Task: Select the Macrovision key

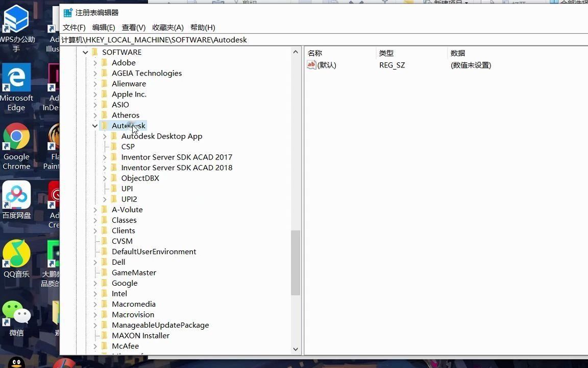Action: click(133, 315)
